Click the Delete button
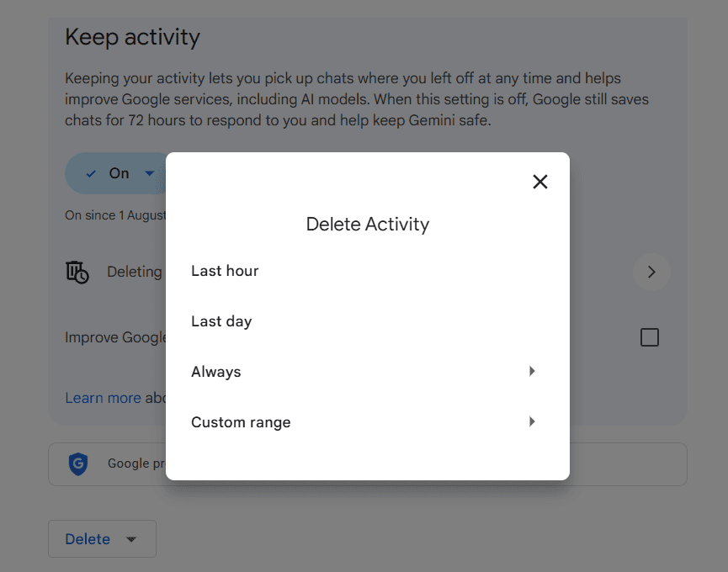Screen dimensions: 728x572 [x=88, y=538]
